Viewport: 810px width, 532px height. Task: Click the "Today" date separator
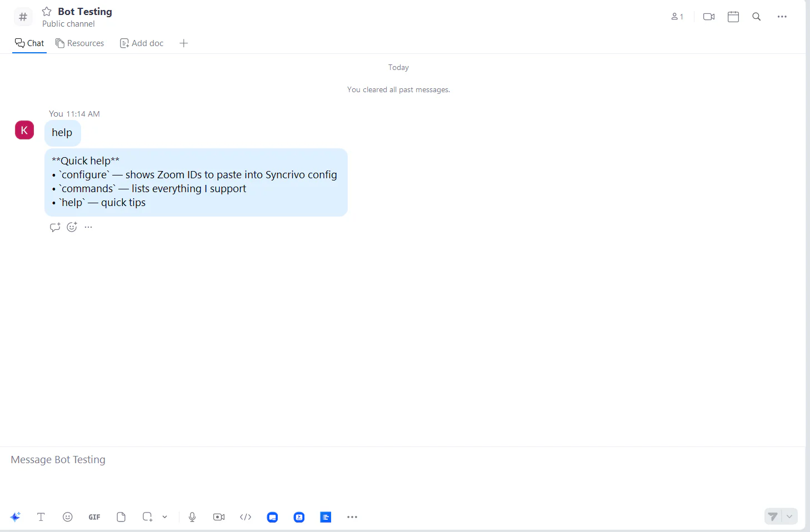(x=398, y=67)
